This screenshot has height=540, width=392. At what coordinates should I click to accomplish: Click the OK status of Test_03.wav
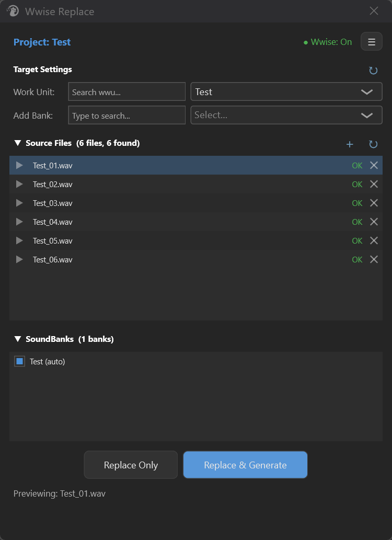coord(357,203)
